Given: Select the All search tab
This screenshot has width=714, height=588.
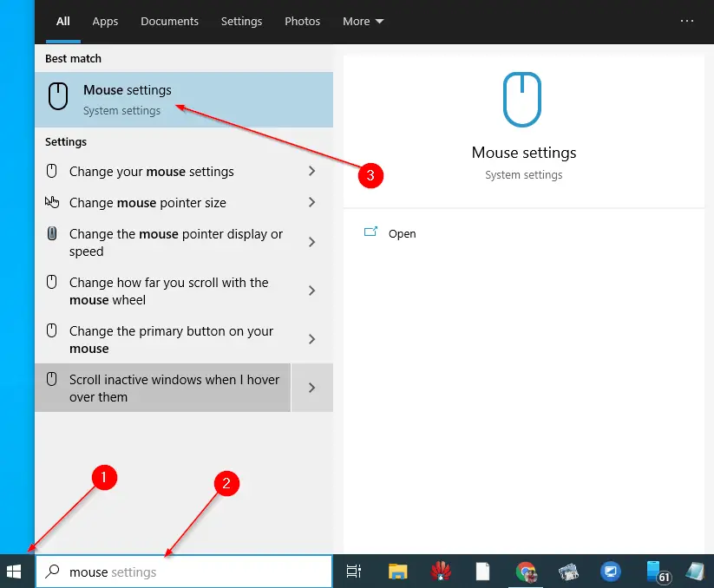Looking at the screenshot, I should [62, 22].
